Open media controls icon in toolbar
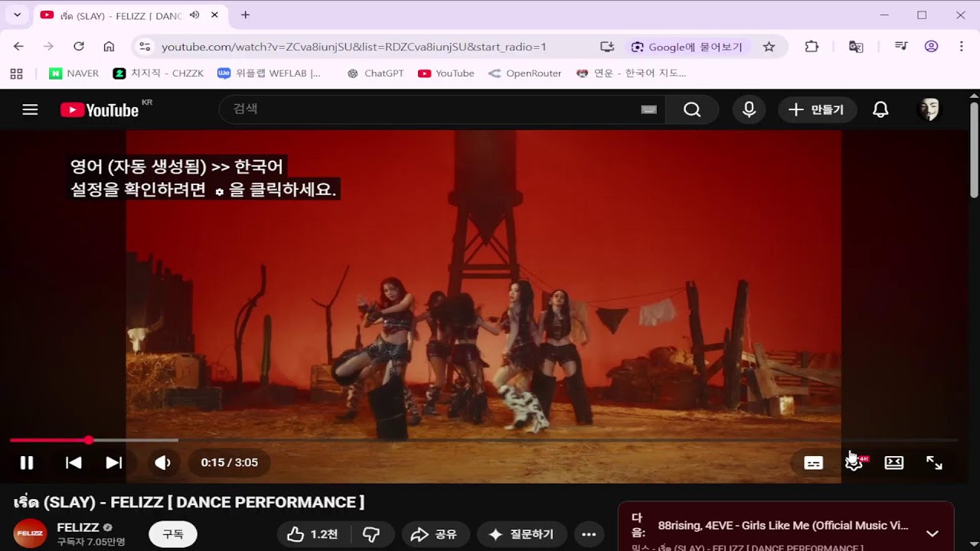980x551 pixels. tap(901, 47)
